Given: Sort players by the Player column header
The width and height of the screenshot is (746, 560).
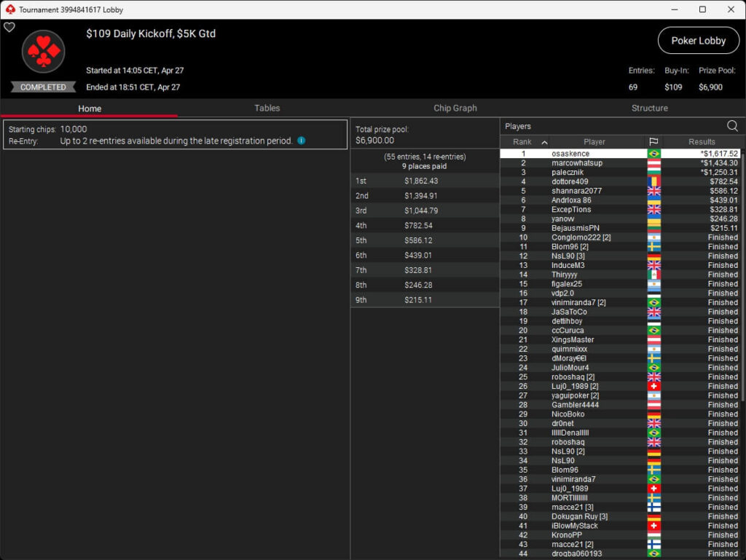Looking at the screenshot, I should [594, 142].
